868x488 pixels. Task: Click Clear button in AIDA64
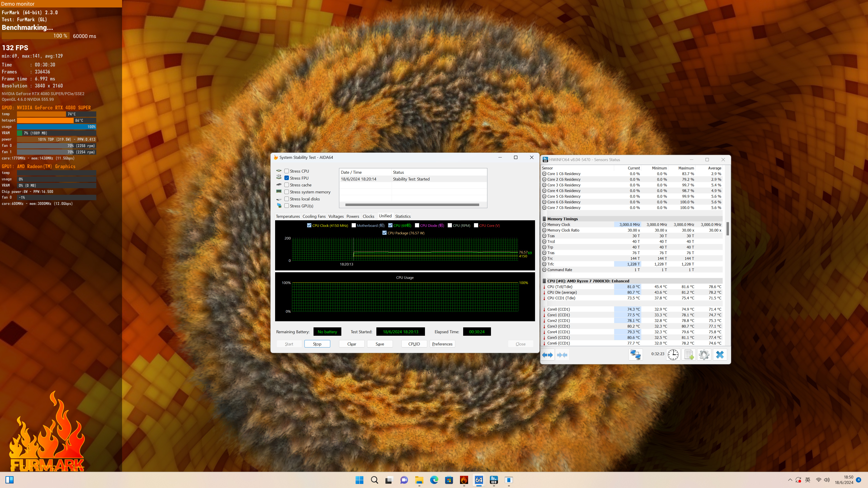[352, 344]
